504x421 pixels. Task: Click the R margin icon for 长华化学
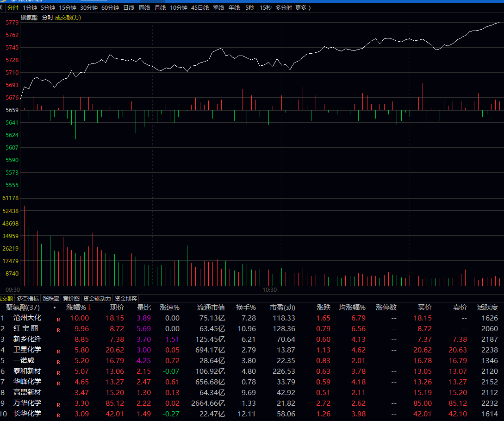point(58,415)
